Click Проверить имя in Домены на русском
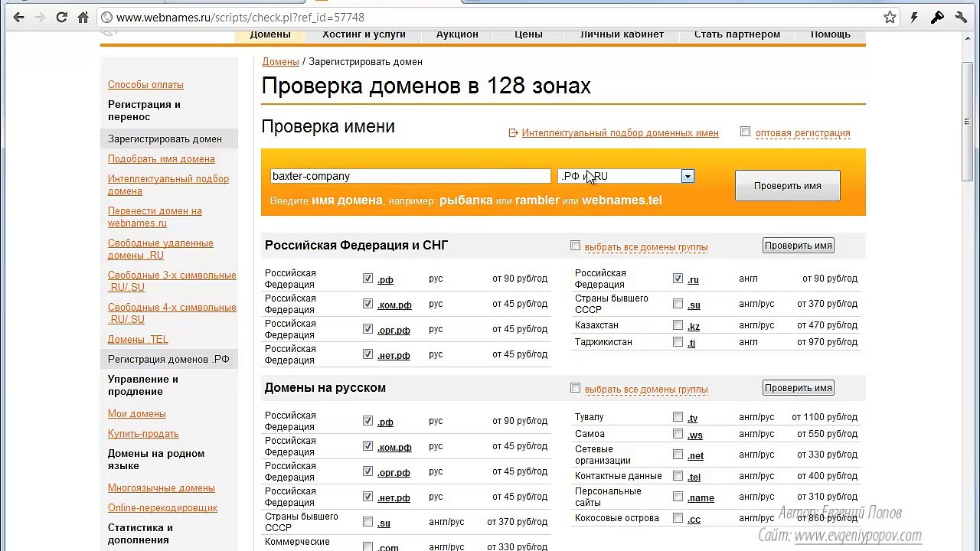 [x=798, y=388]
